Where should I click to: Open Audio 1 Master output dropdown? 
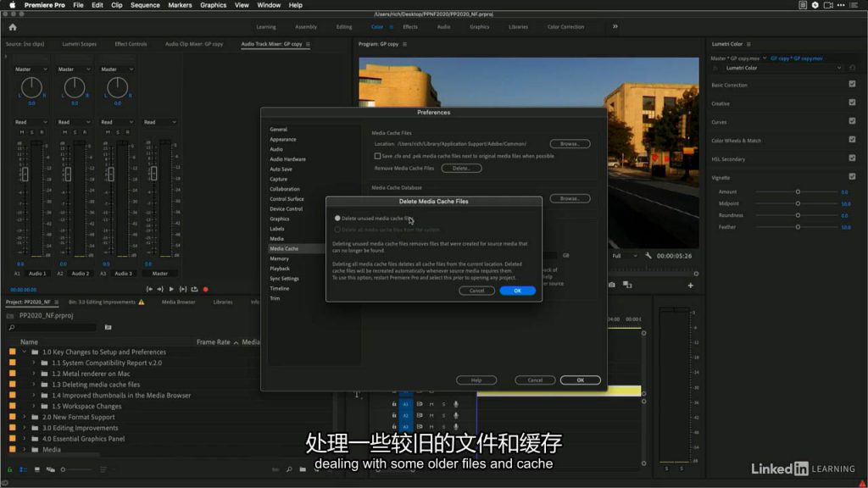click(x=31, y=69)
